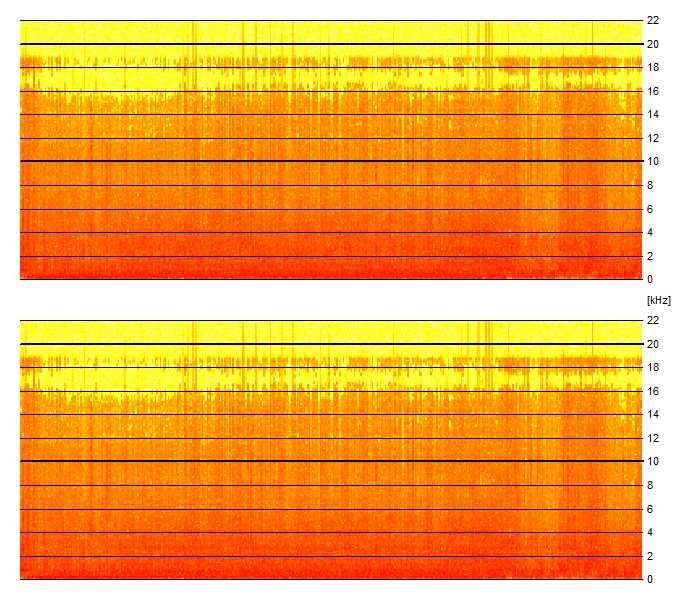Image resolution: width=683 pixels, height=600 pixels.
Task: Select the 10 label on upper spectrogram axis
Action: point(653,161)
